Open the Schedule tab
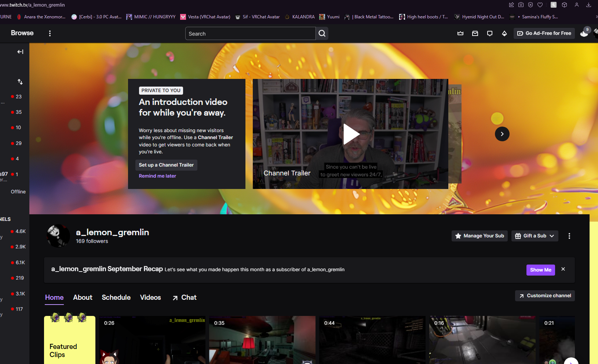This screenshot has width=598, height=364. [116, 298]
